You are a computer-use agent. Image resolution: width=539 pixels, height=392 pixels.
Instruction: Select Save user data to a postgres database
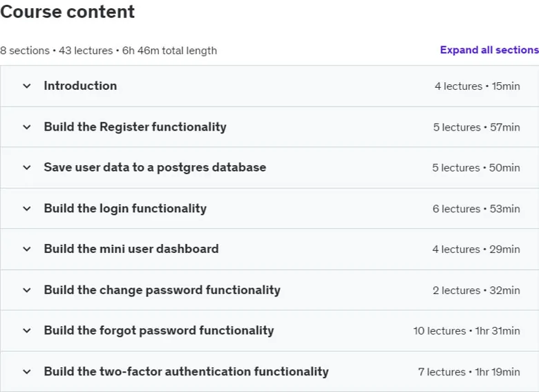click(x=155, y=167)
